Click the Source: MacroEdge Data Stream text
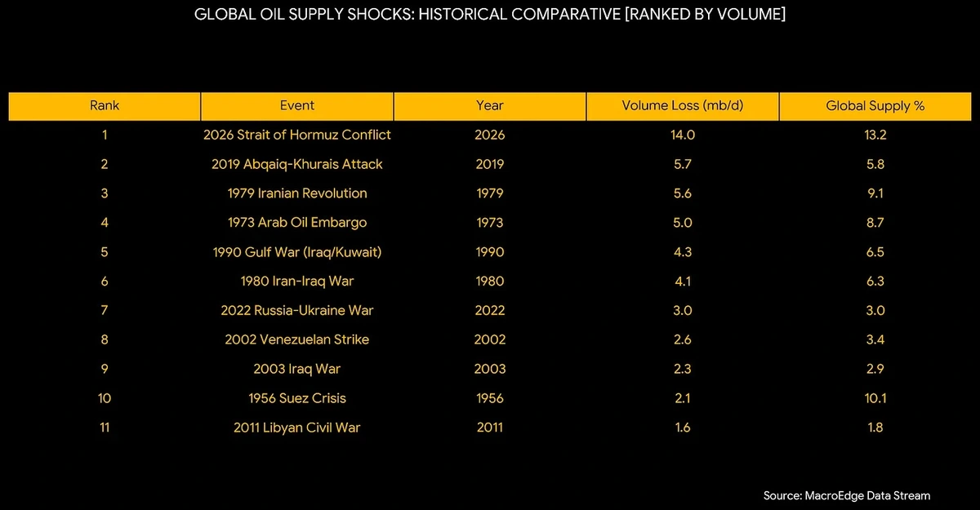Viewport: 980px width, 510px height. [x=847, y=495]
